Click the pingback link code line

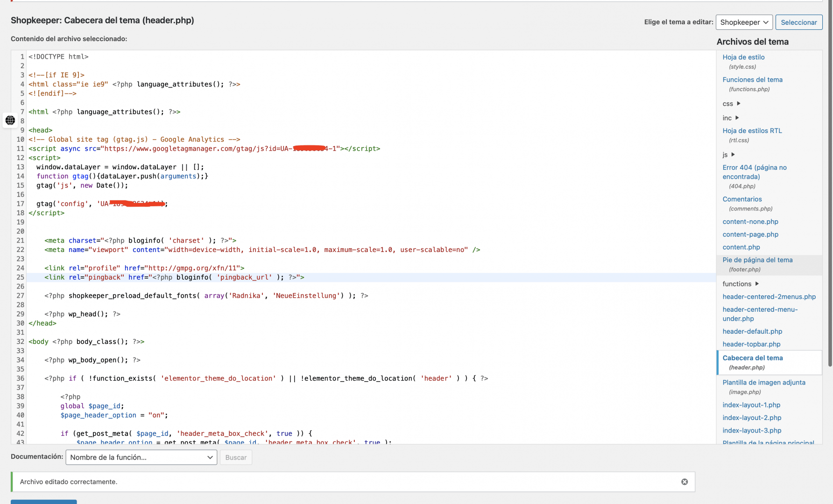174,277
